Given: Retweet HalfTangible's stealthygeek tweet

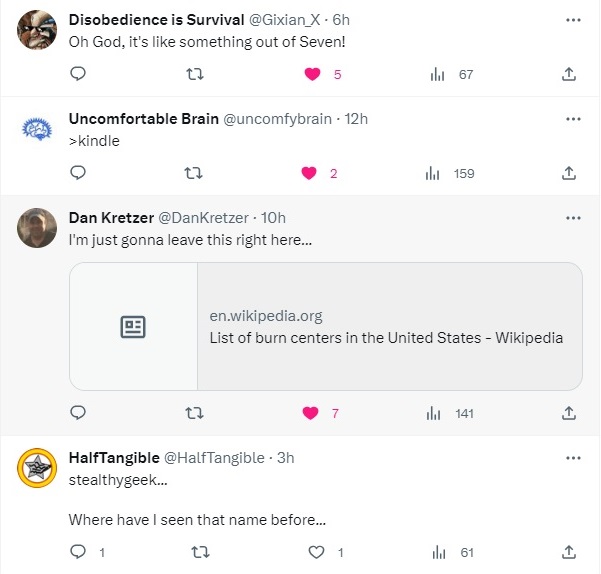Looking at the screenshot, I should point(199,552).
